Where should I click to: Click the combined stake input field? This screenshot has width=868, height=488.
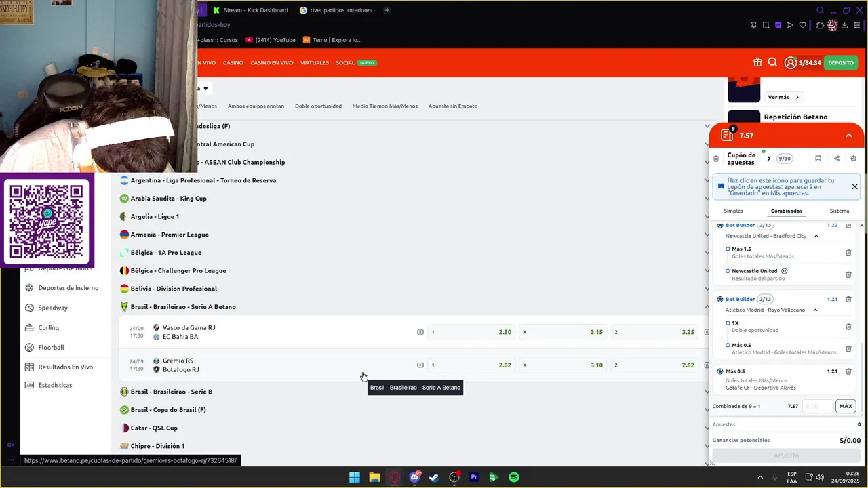(x=818, y=406)
